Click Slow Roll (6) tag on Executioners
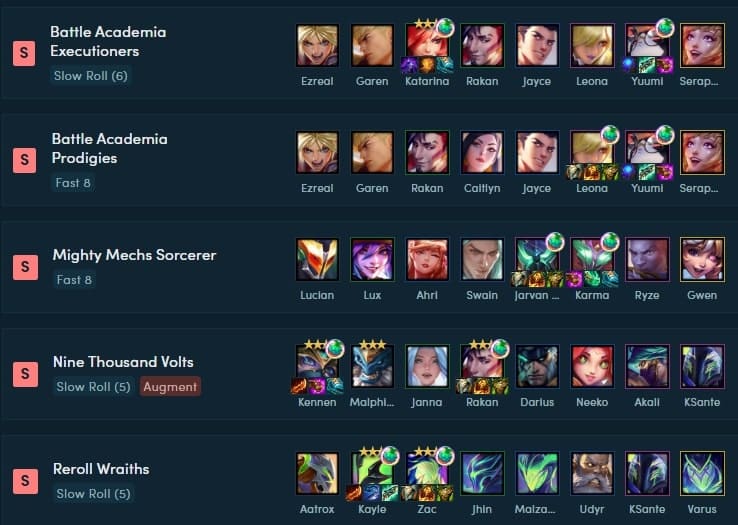This screenshot has height=525, width=738. (x=90, y=76)
